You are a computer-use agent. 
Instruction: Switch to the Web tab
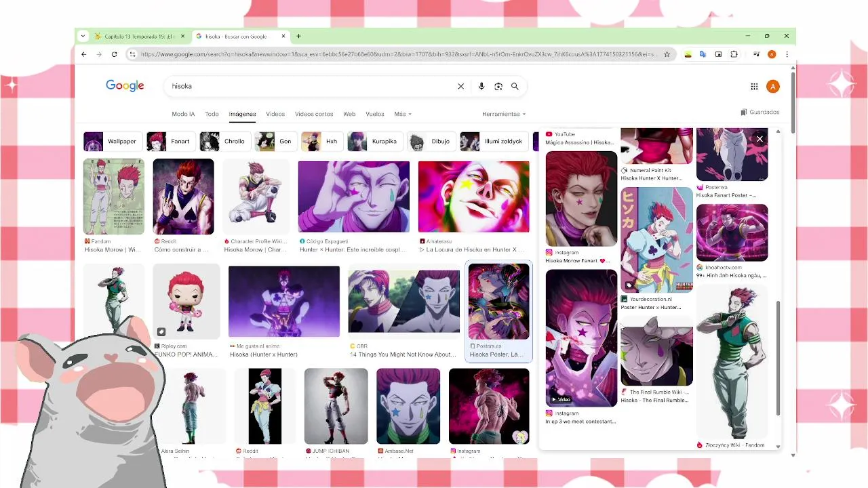(x=349, y=114)
